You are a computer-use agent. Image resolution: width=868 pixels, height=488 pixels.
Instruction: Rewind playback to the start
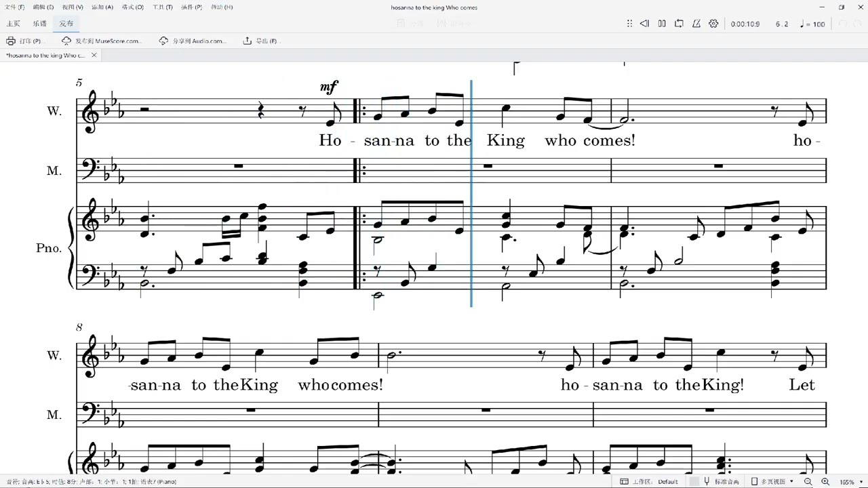pos(644,24)
